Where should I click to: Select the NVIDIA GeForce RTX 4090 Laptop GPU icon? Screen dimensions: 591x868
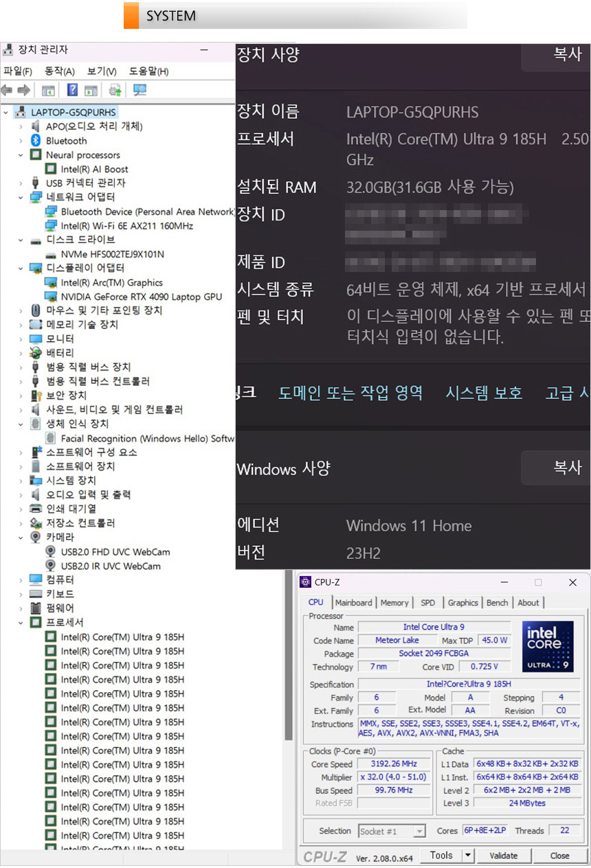[51, 297]
